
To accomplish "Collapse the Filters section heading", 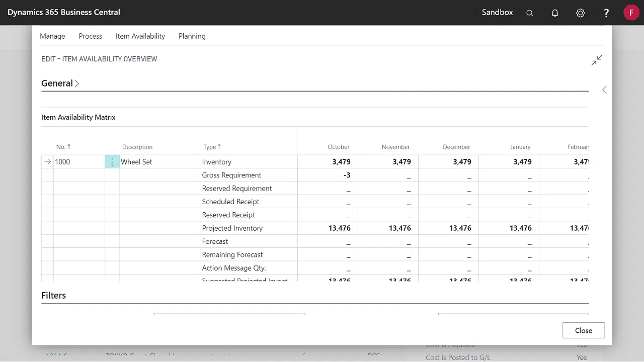I will [x=54, y=295].
